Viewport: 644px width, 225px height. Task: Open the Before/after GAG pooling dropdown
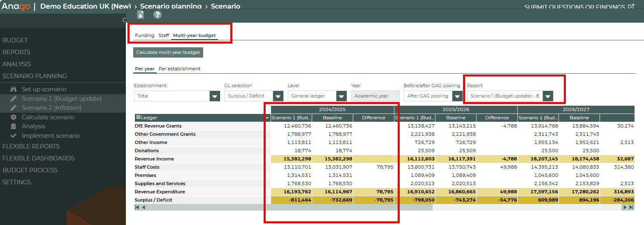pyautogui.click(x=457, y=96)
